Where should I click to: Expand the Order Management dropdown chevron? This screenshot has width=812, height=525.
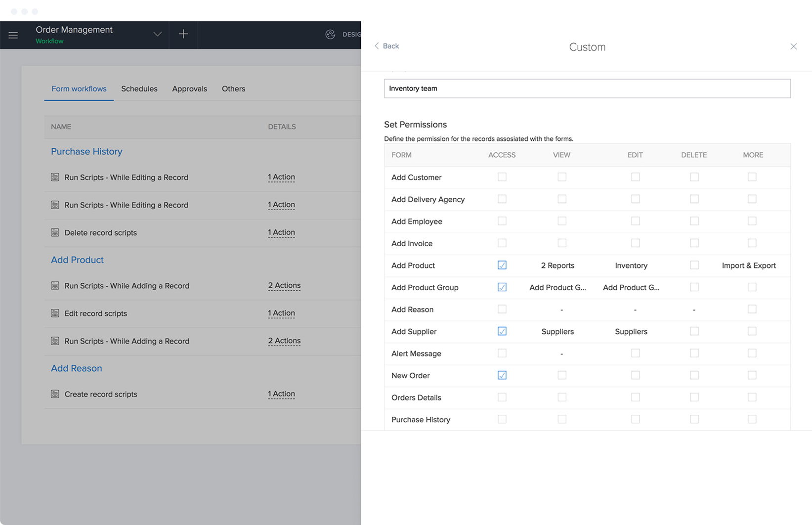point(158,34)
